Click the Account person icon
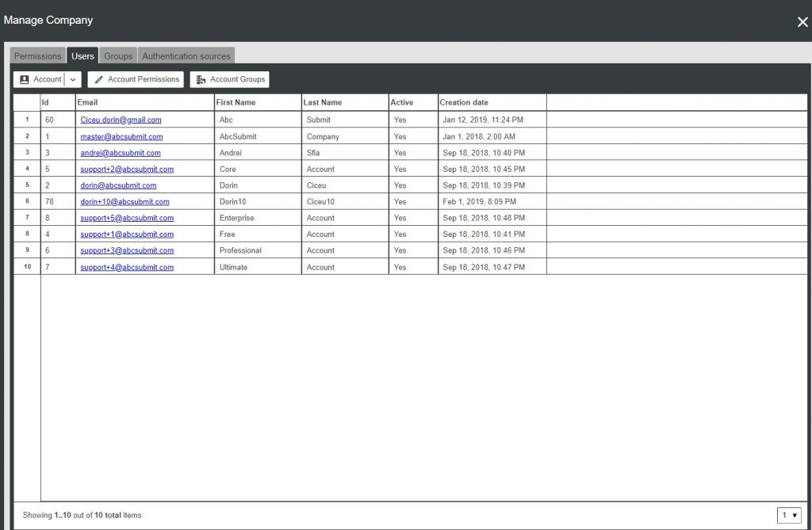 click(25, 80)
